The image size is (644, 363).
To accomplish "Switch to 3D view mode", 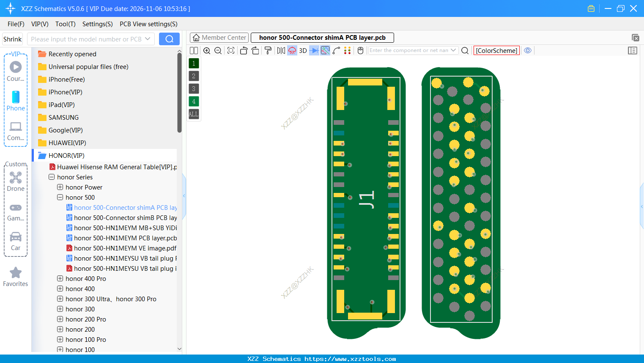I will coord(302,50).
